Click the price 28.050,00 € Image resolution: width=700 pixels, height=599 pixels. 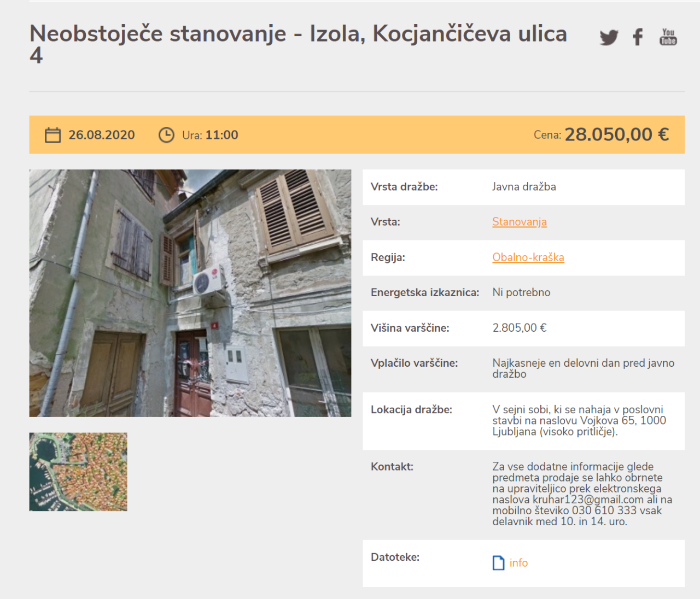click(616, 134)
